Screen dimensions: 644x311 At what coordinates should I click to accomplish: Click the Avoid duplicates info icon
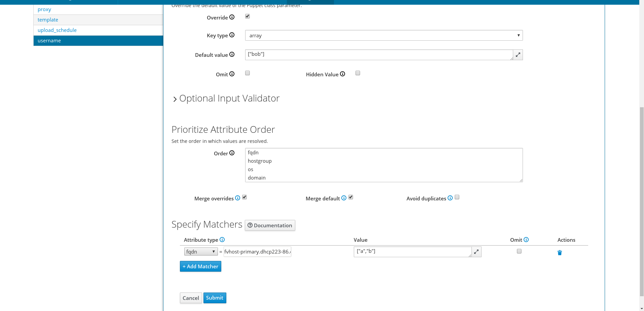(x=450, y=198)
